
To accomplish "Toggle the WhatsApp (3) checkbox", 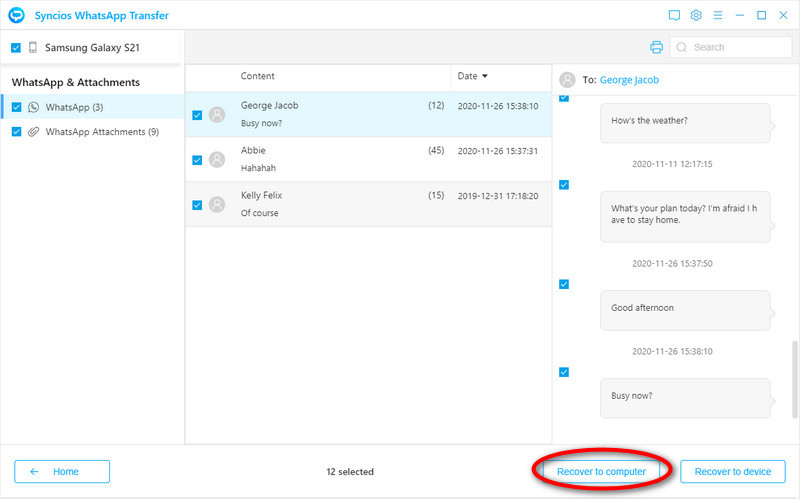I will (16, 107).
